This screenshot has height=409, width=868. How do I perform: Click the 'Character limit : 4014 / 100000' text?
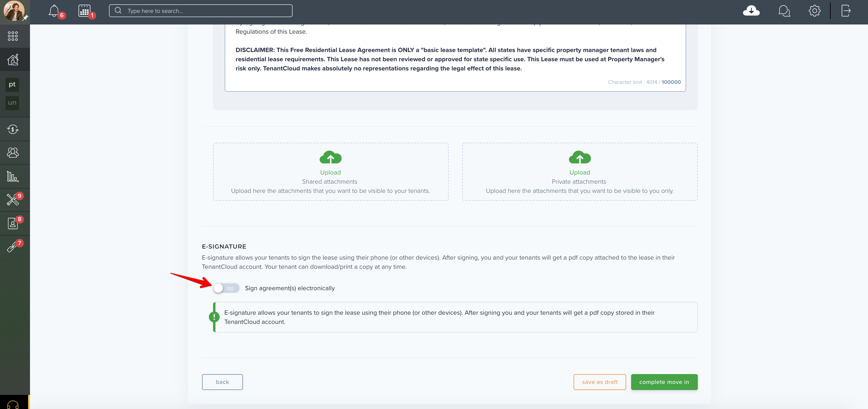coord(644,82)
